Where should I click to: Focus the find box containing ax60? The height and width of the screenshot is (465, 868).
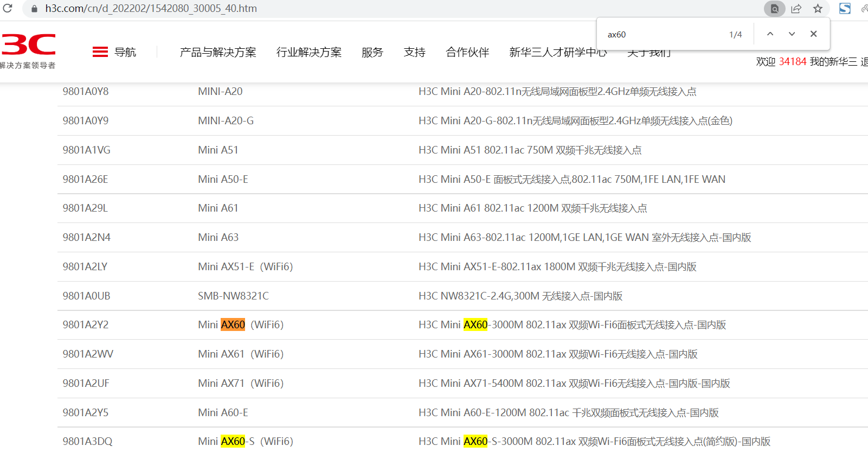(661, 34)
